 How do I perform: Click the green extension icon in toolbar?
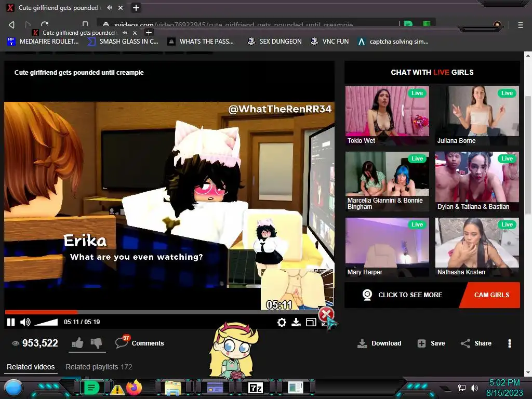(x=408, y=24)
